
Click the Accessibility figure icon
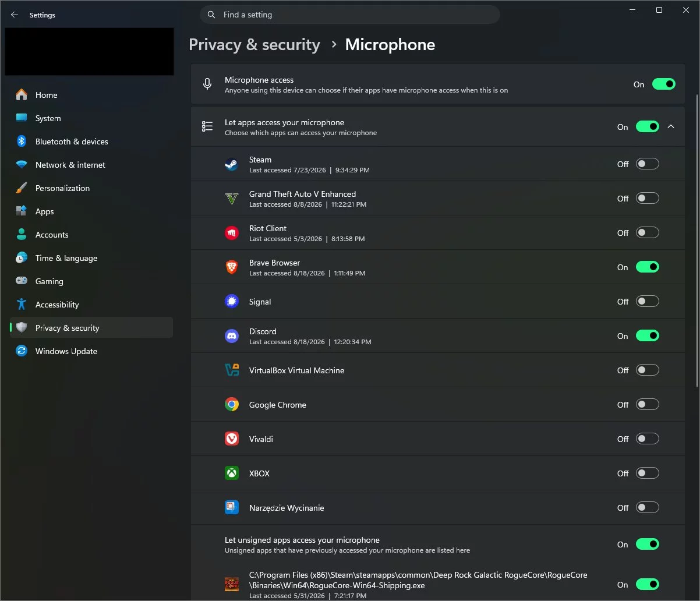22,305
